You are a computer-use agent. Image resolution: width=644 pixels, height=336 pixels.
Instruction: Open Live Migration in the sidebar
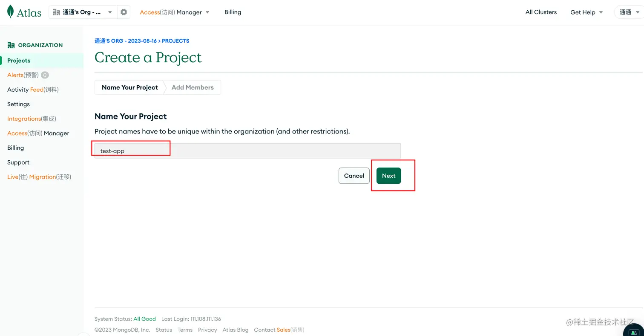(x=39, y=177)
